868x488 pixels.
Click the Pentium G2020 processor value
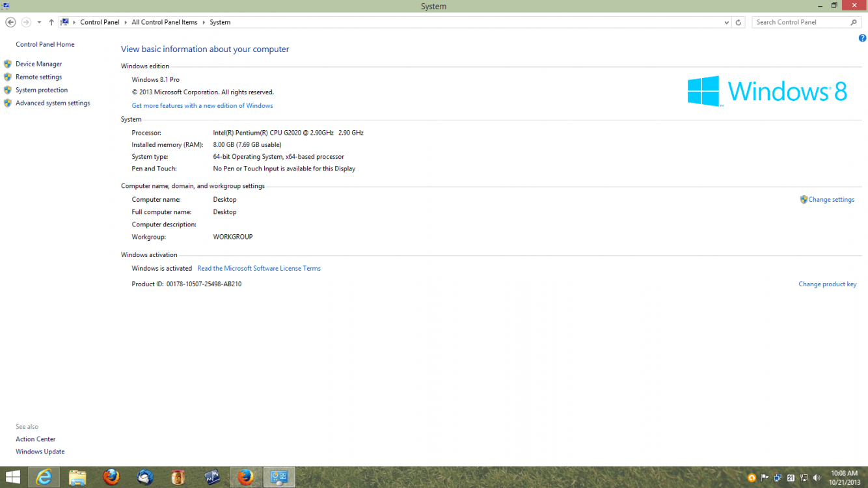(288, 133)
